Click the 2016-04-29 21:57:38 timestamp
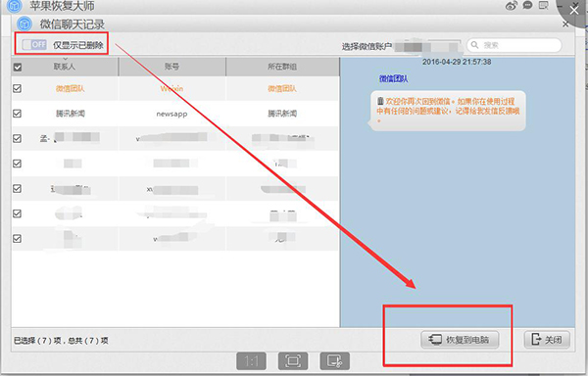 [457, 62]
